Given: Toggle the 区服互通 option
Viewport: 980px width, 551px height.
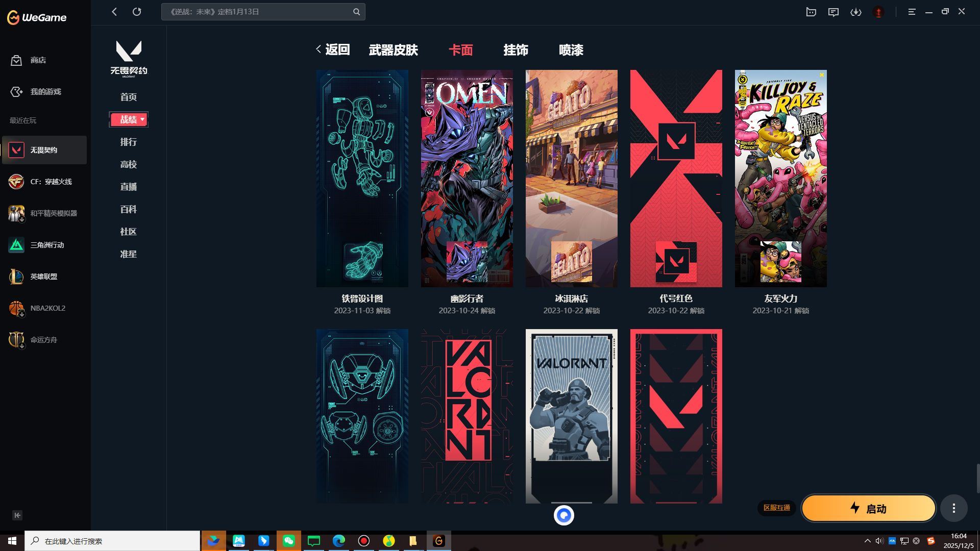Looking at the screenshot, I should pos(777,508).
